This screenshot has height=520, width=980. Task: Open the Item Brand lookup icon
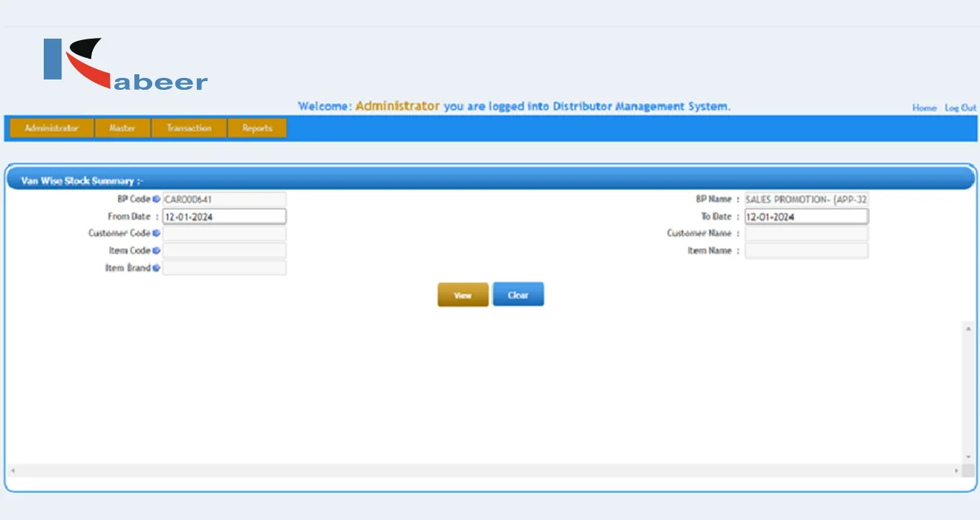pos(157,267)
